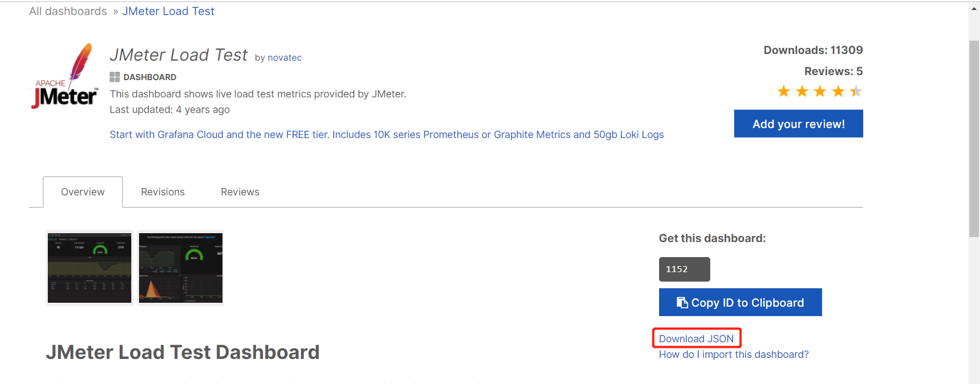Click Copy ID to Clipboard button
The height and width of the screenshot is (384, 980).
coord(740,302)
